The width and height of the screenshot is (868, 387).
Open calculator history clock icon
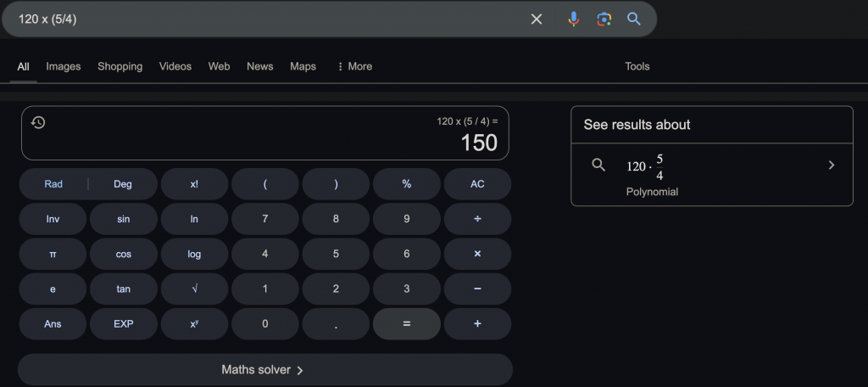click(x=38, y=122)
